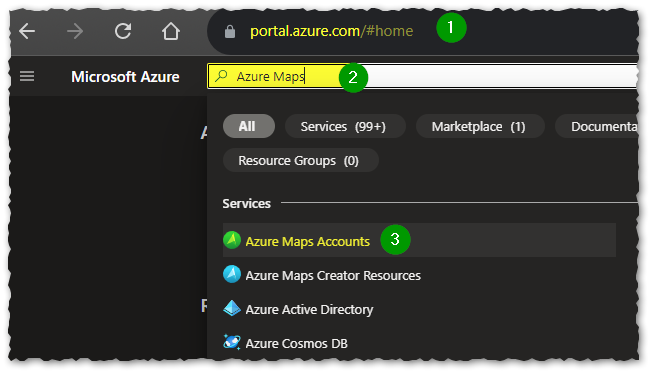Click the browser back arrow

point(27,31)
